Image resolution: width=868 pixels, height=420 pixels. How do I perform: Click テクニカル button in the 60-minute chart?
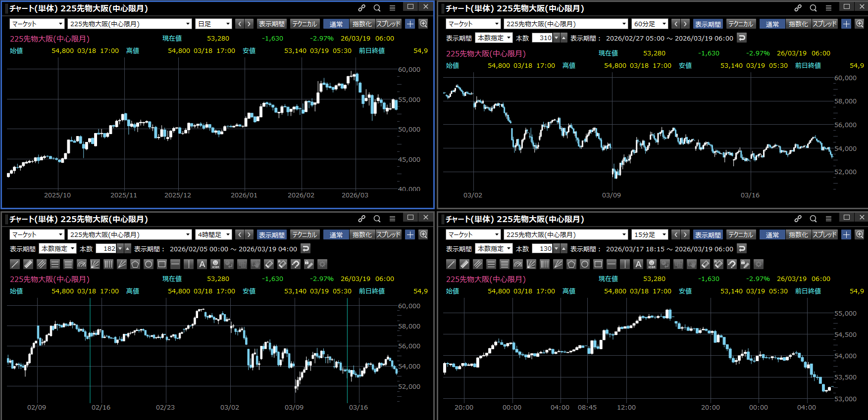tap(741, 24)
